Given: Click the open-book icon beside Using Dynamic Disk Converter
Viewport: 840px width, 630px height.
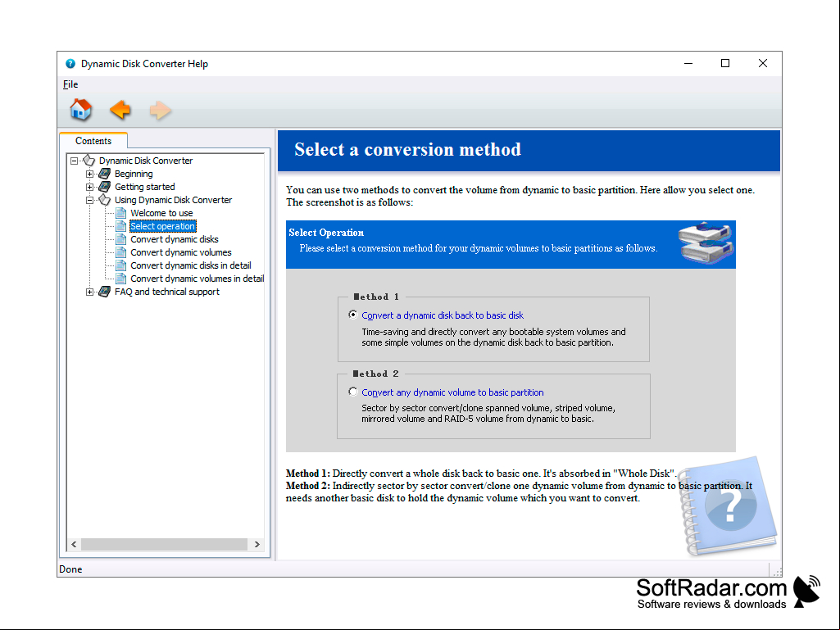Looking at the screenshot, I should click(x=104, y=200).
